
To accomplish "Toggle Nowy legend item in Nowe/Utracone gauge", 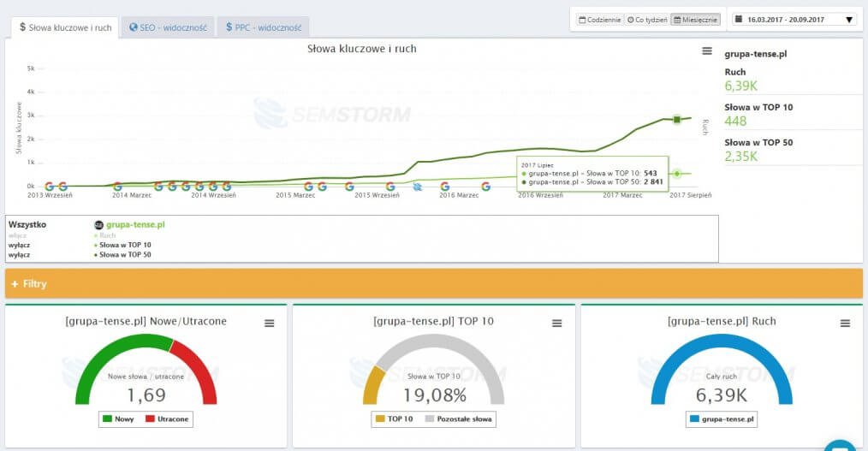I will [x=118, y=418].
